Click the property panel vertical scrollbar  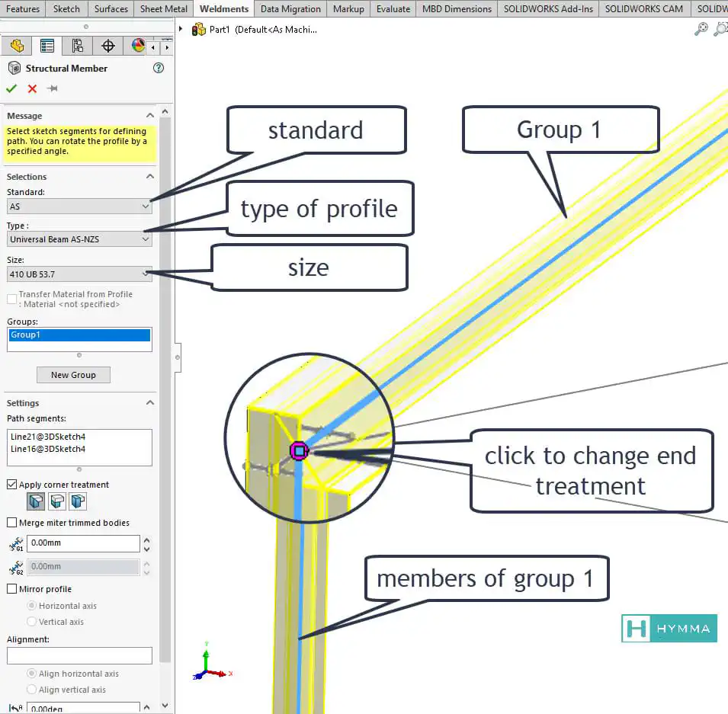(165, 390)
